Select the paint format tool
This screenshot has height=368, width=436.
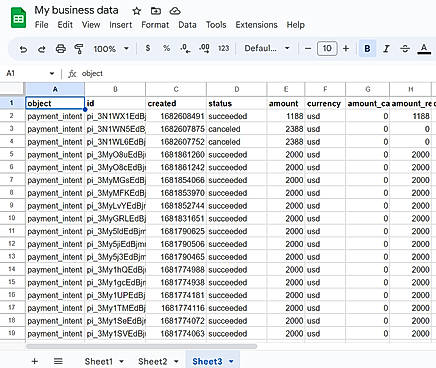[79, 49]
